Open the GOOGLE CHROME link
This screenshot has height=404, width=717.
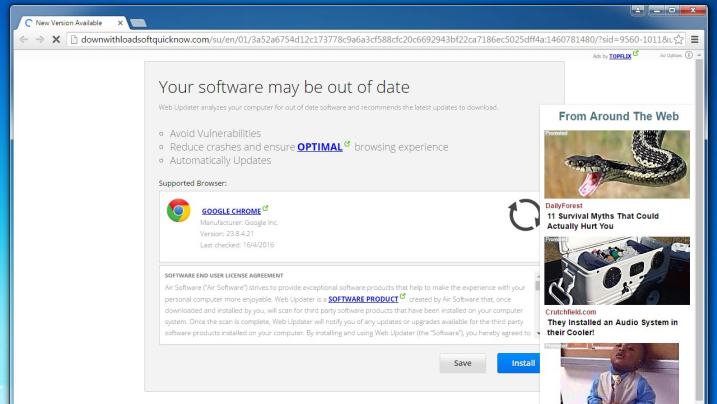pyautogui.click(x=231, y=211)
